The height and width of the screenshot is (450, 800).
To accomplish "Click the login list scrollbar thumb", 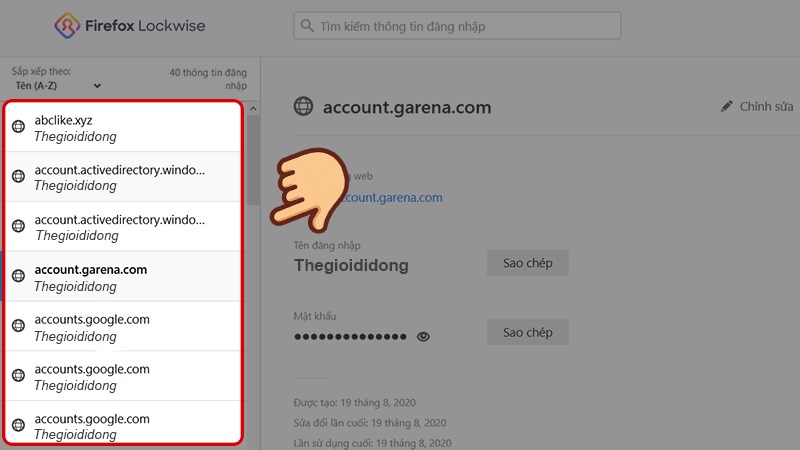I will tap(253, 160).
